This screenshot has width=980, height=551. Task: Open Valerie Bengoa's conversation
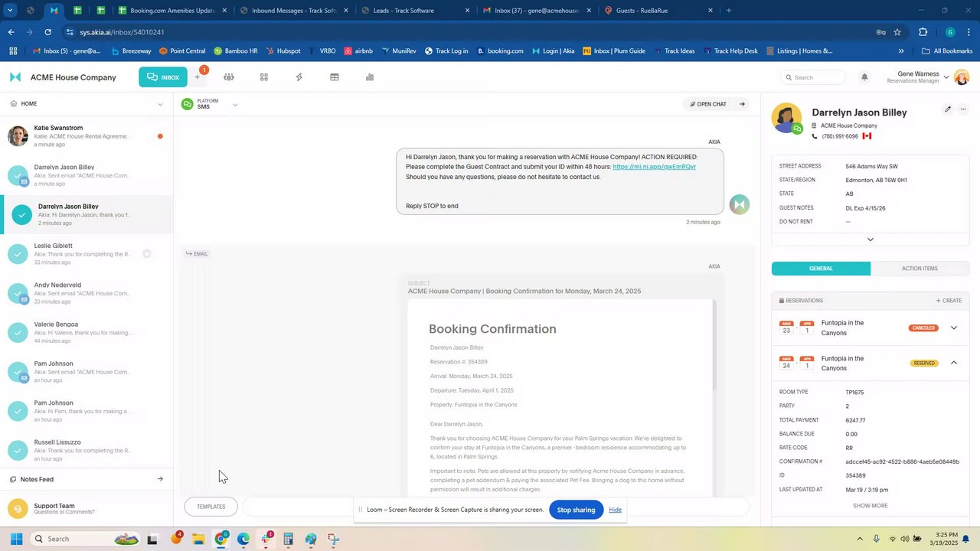tap(87, 333)
